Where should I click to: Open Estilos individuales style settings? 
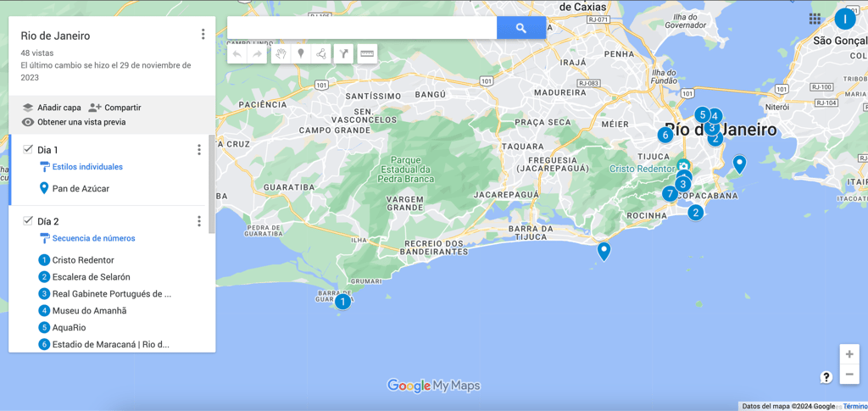(x=87, y=166)
